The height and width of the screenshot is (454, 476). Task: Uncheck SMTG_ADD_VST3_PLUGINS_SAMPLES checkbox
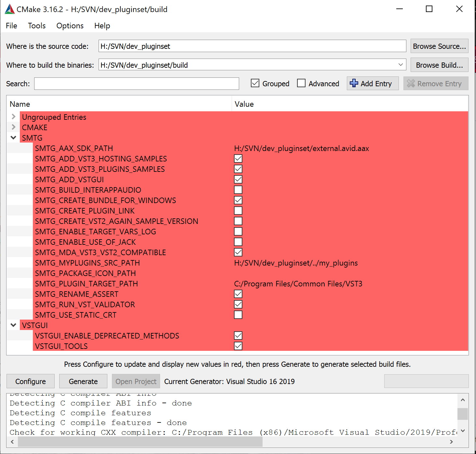pyautogui.click(x=238, y=169)
